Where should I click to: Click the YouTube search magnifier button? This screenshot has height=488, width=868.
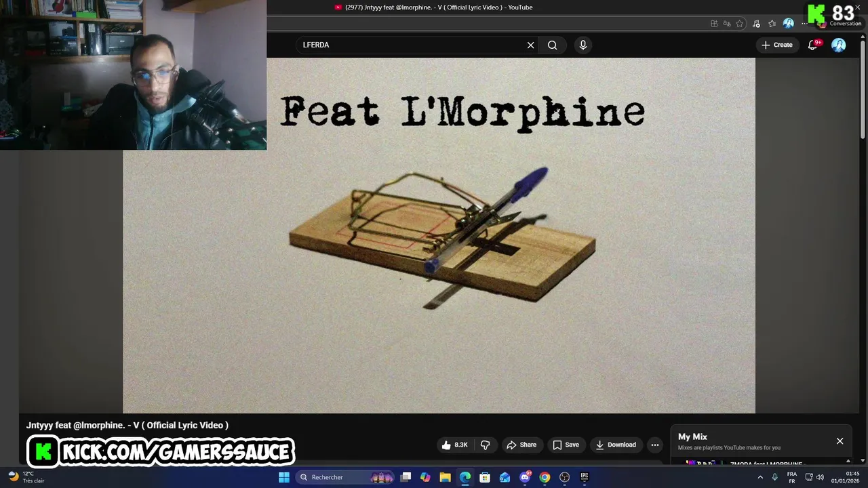click(x=553, y=45)
